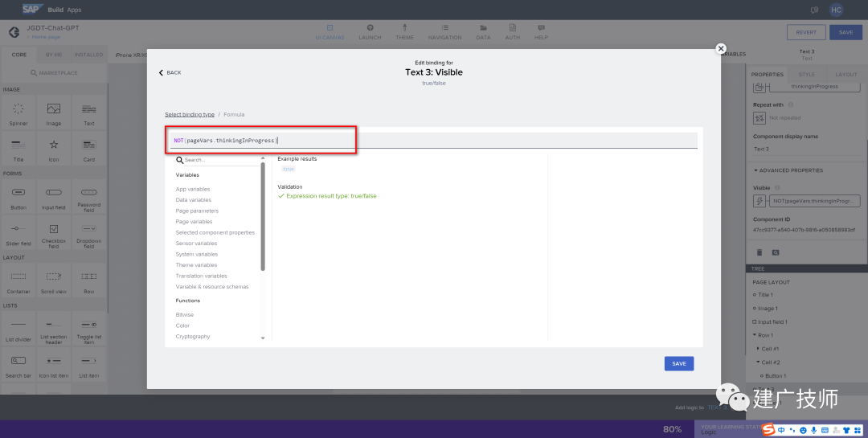The image size is (868, 438).
Task: Click the formula search box
Action: pos(219,159)
